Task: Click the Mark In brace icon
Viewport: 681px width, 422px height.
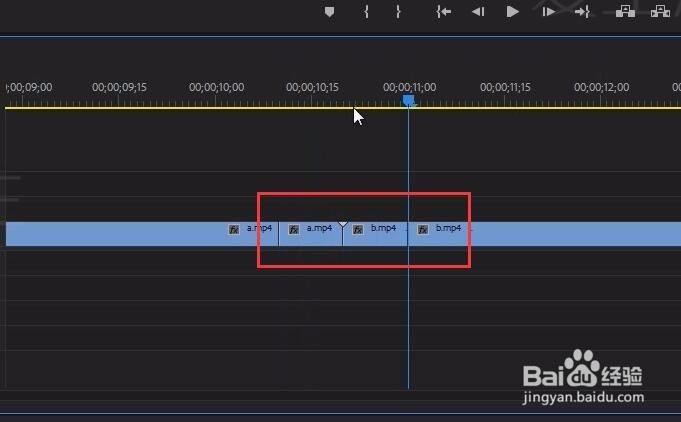Action: 366,12
